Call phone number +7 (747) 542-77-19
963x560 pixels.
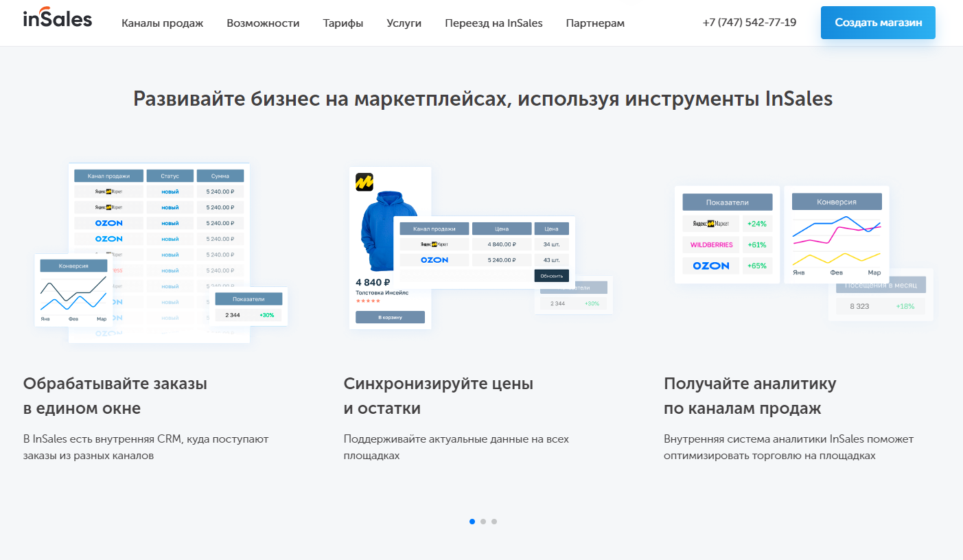coord(750,23)
